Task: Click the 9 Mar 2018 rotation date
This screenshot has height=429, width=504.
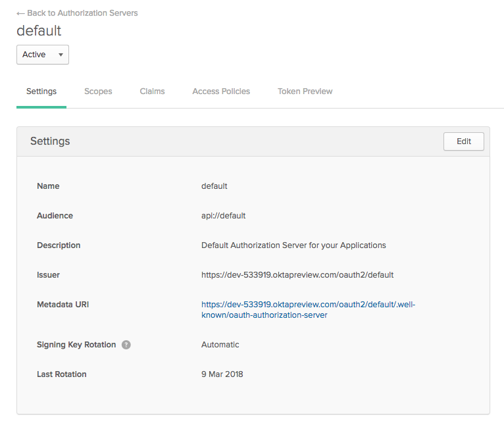Action: tap(222, 374)
